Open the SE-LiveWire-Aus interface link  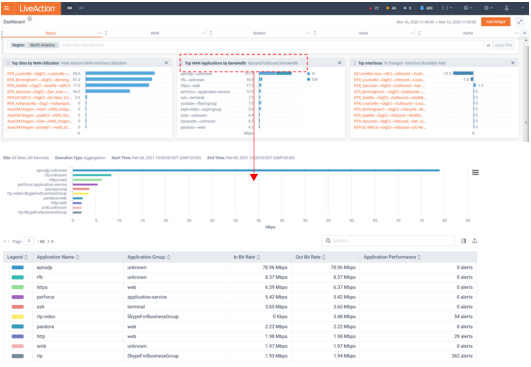[389, 73]
